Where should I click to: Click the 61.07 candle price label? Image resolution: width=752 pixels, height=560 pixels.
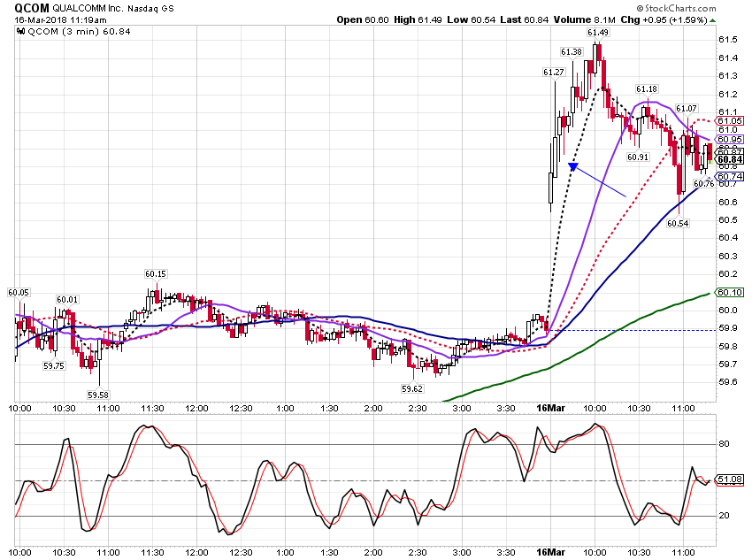click(x=687, y=108)
